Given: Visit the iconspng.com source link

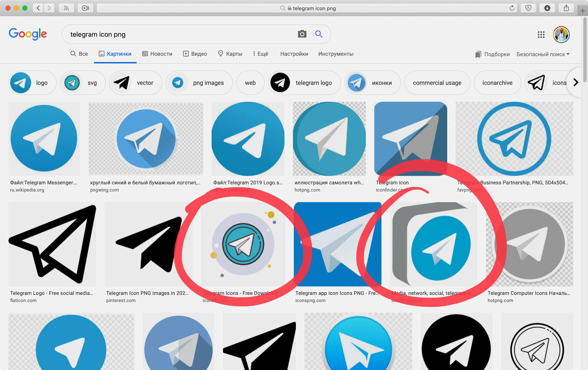Looking at the screenshot, I should (310, 301).
